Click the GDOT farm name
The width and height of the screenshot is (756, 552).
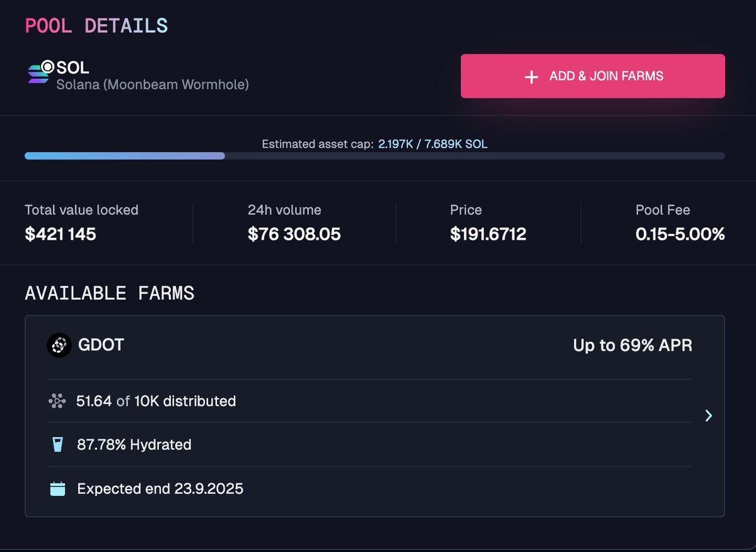102,345
